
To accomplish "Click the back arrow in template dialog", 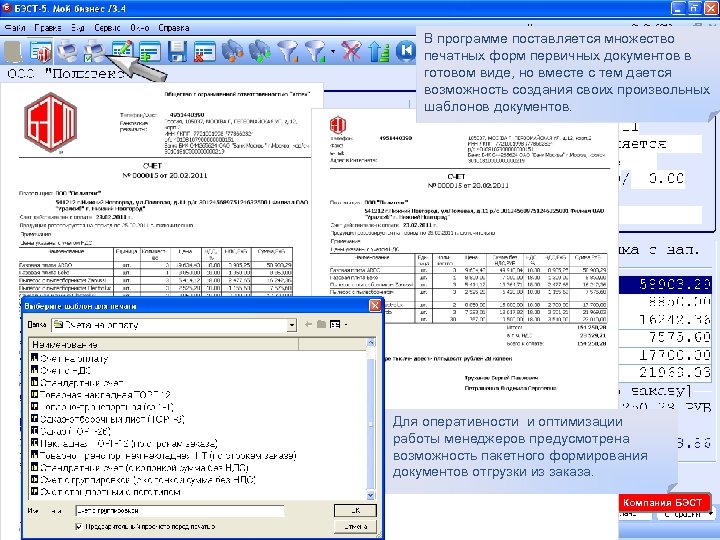I will (x=308, y=325).
